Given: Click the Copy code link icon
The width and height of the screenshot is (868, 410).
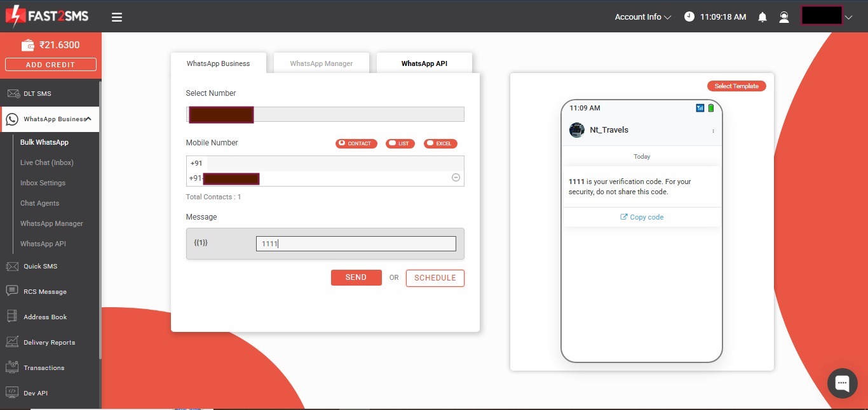Looking at the screenshot, I should pyautogui.click(x=624, y=217).
